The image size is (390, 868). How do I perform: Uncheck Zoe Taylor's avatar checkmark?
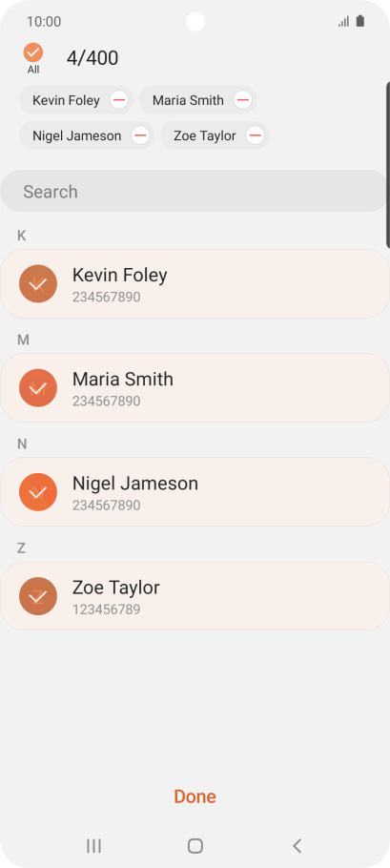tap(37, 596)
